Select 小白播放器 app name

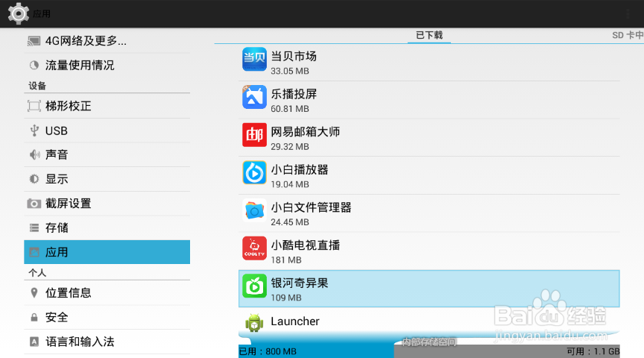[x=300, y=170]
